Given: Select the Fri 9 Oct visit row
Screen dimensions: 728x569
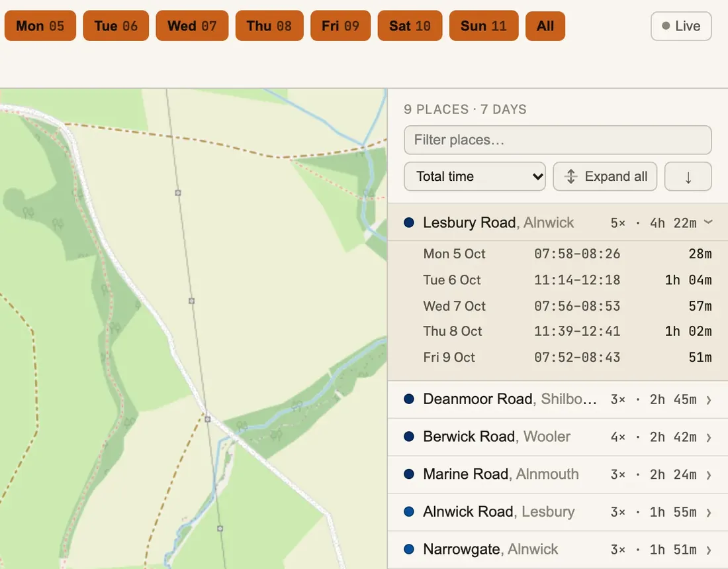Looking at the screenshot, I should (x=567, y=358).
